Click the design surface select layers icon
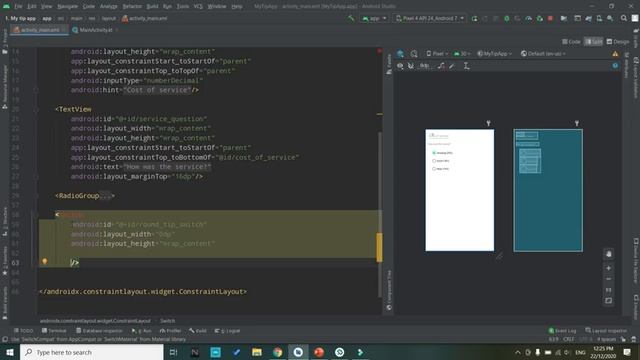This screenshot has width=640, height=360. (x=400, y=54)
